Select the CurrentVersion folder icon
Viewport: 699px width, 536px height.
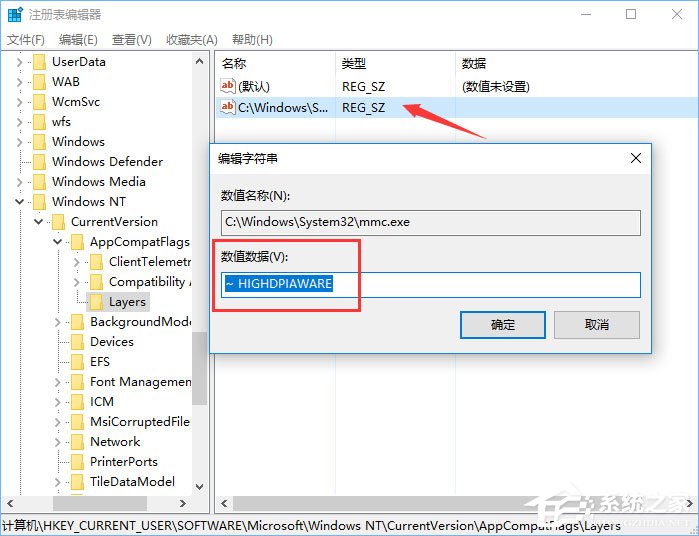click(x=58, y=222)
